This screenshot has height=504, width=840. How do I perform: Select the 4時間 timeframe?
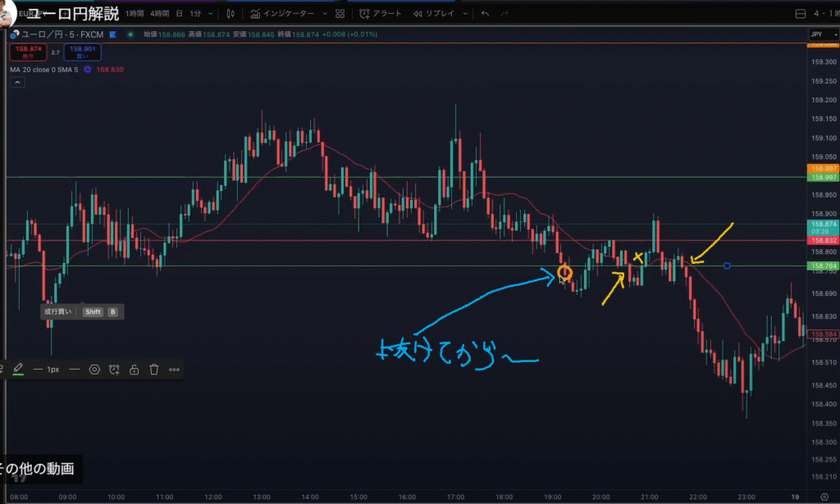pyautogui.click(x=160, y=14)
